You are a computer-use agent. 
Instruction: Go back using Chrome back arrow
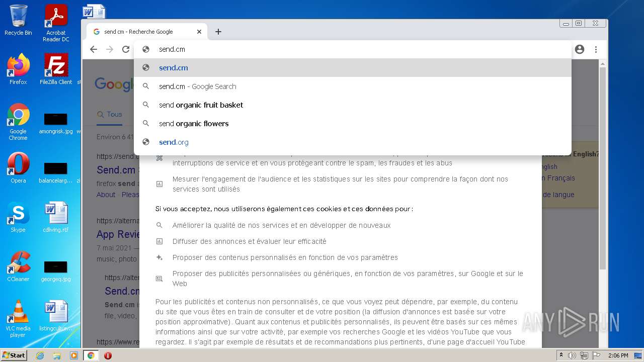coord(93,49)
